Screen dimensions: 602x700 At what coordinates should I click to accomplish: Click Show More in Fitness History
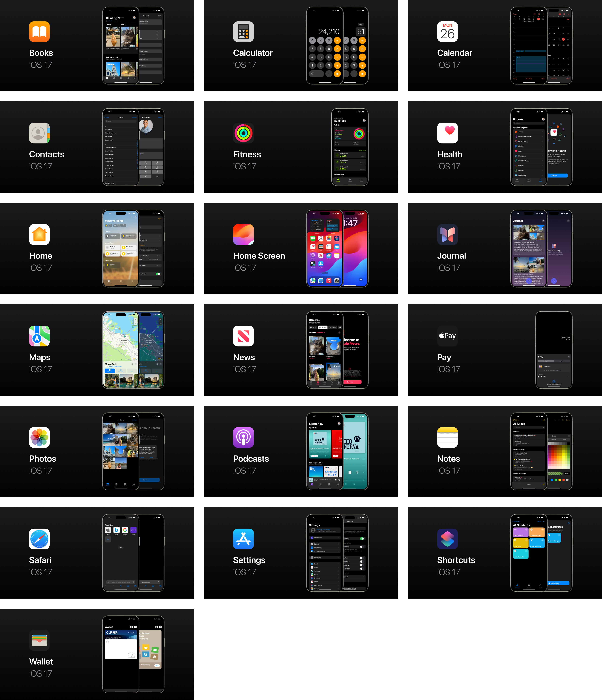(362, 150)
